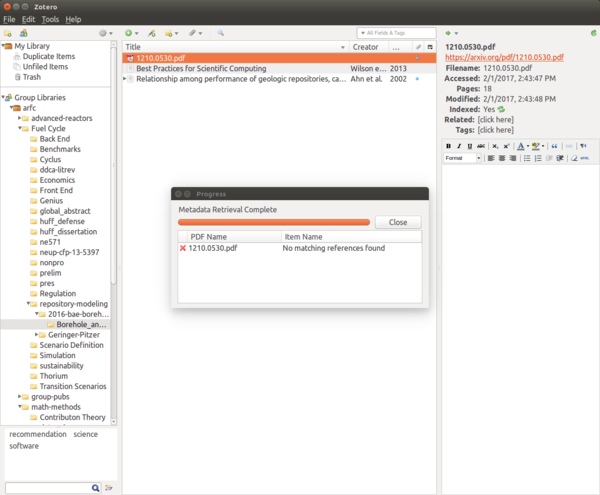
Task: Collapse the Fuel Cycle collection
Action: tap(20, 128)
